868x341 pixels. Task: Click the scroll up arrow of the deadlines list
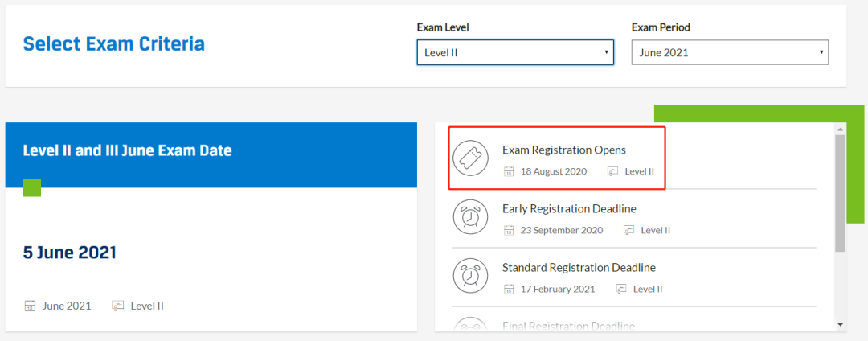pos(841,128)
